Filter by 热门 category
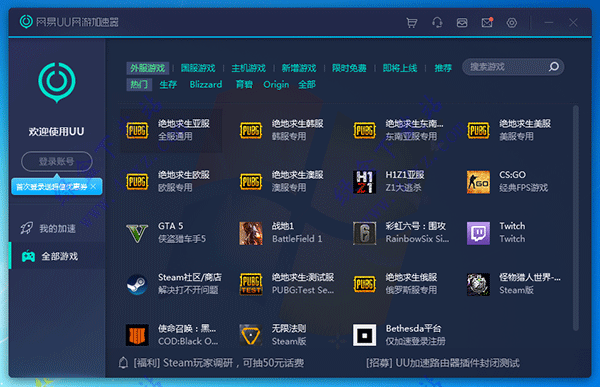 [x=139, y=85]
